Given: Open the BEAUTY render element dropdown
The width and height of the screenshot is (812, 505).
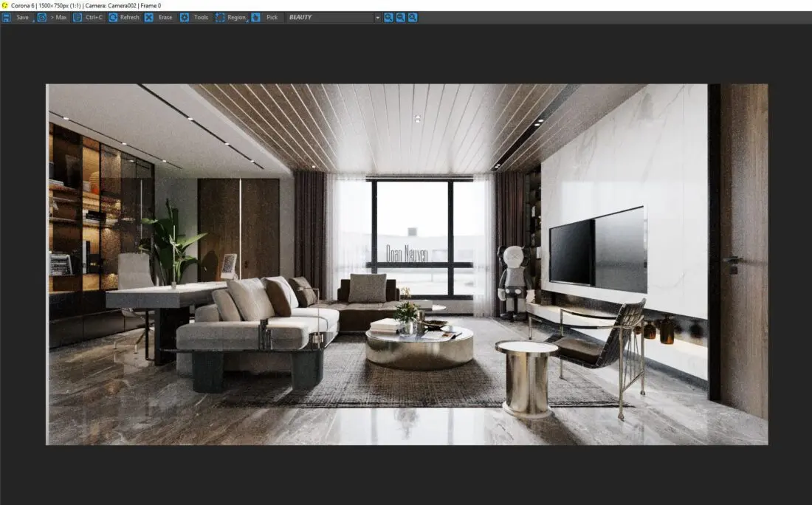Looking at the screenshot, I should pos(334,17).
